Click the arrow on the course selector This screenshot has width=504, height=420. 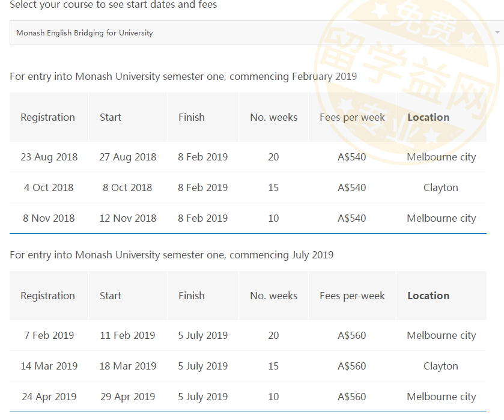point(497,32)
